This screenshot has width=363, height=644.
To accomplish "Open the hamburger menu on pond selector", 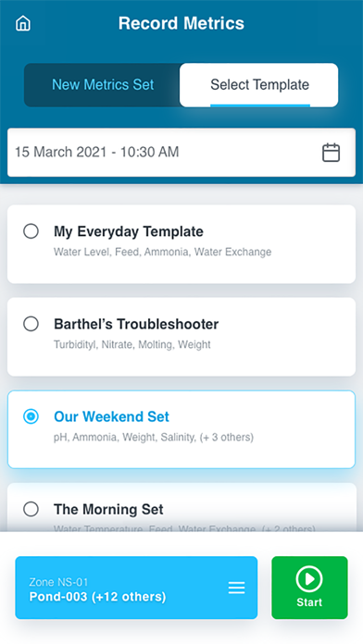I will click(236, 588).
